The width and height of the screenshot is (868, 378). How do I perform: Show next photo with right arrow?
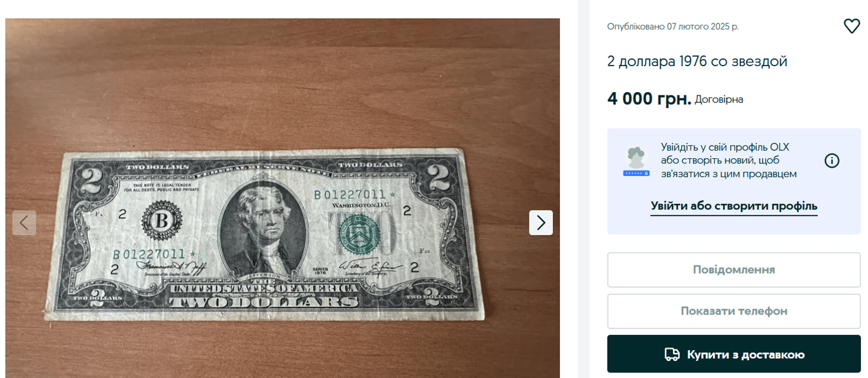click(541, 222)
